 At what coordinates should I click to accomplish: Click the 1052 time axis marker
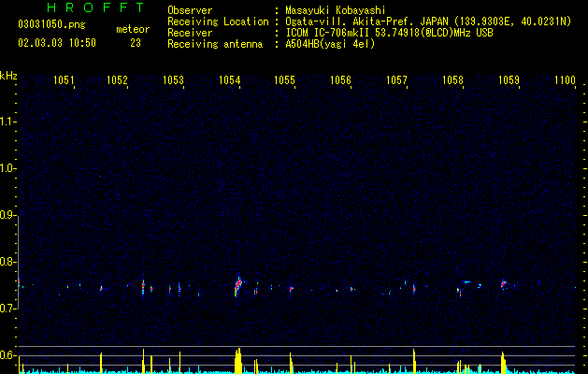(x=118, y=80)
